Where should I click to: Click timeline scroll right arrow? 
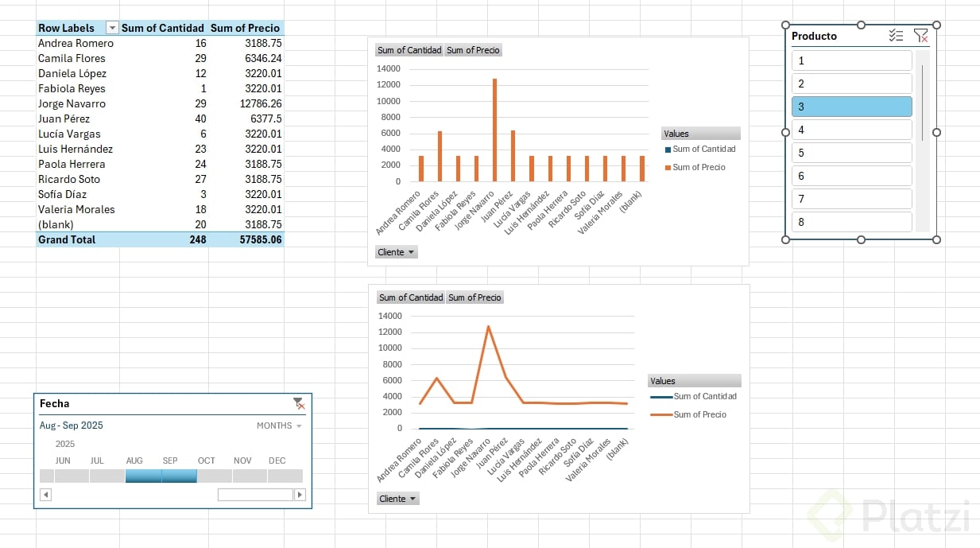(x=300, y=495)
